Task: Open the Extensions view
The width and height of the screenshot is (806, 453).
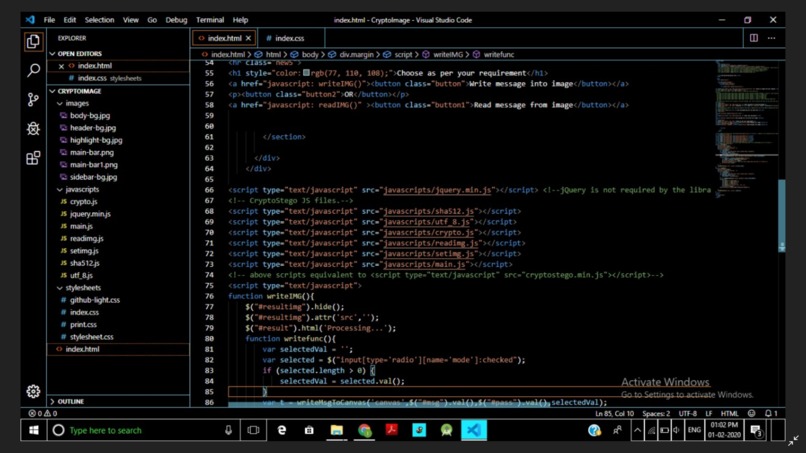Action: (33, 157)
